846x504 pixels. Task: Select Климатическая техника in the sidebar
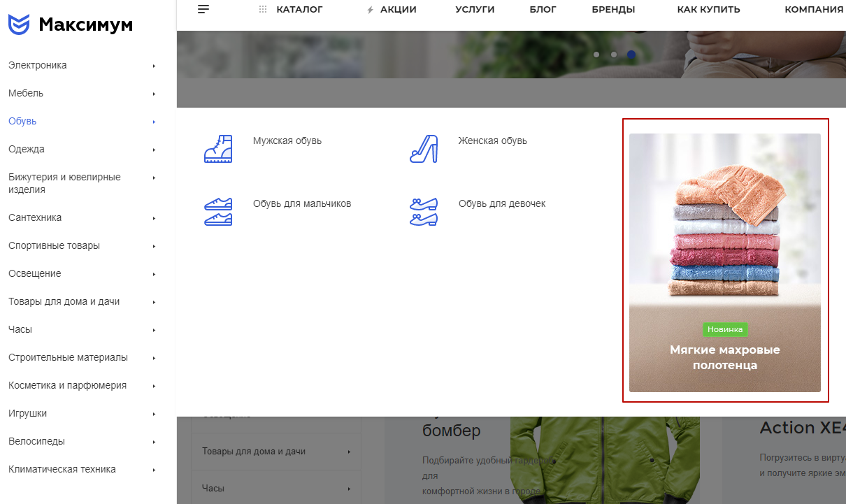(62, 469)
